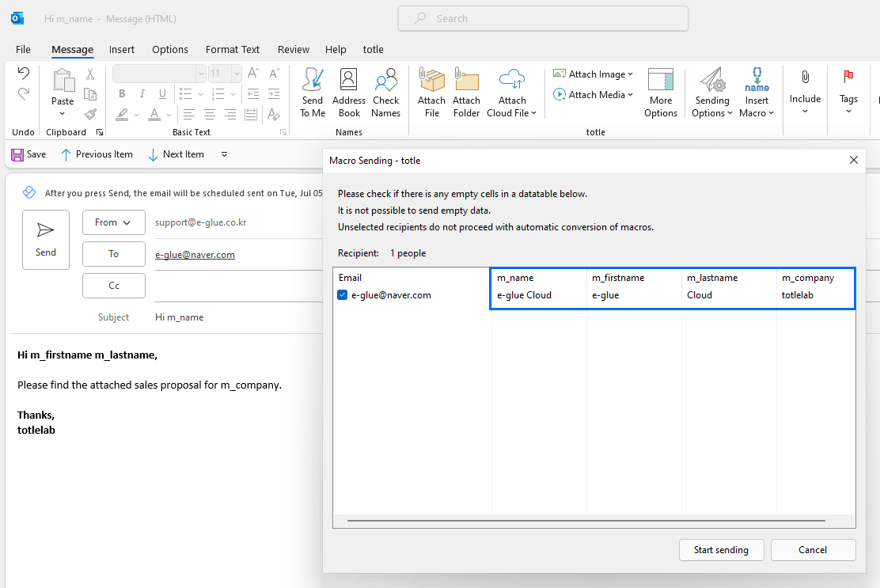Viewport: 880px width, 588px height.
Task: Expand the quick access toolbar customize arrow
Action: 224,154
